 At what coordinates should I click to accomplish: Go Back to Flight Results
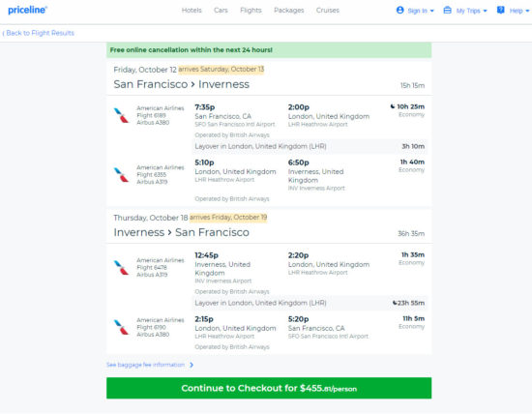coord(39,33)
